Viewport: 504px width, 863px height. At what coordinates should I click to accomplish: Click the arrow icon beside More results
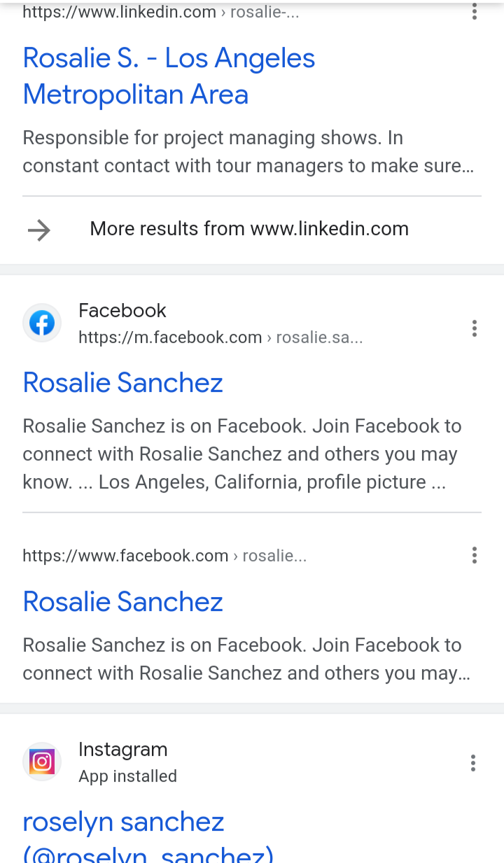39,230
